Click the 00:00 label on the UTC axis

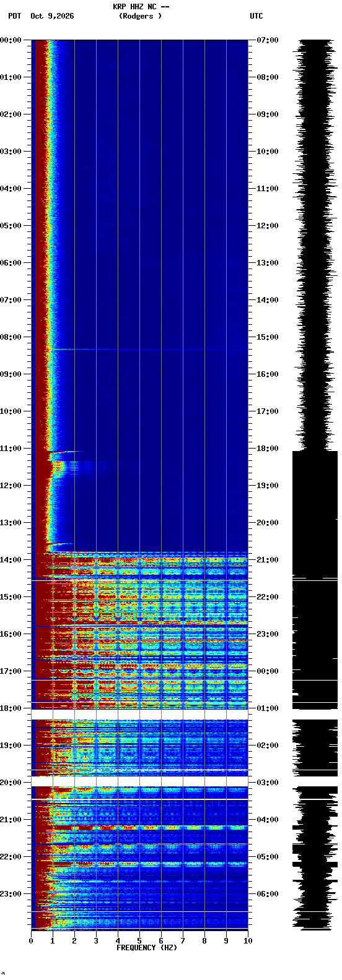(268, 671)
